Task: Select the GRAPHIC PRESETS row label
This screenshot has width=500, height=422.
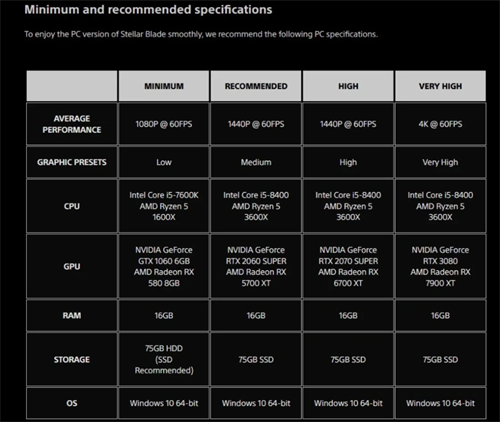Action: [x=72, y=162]
